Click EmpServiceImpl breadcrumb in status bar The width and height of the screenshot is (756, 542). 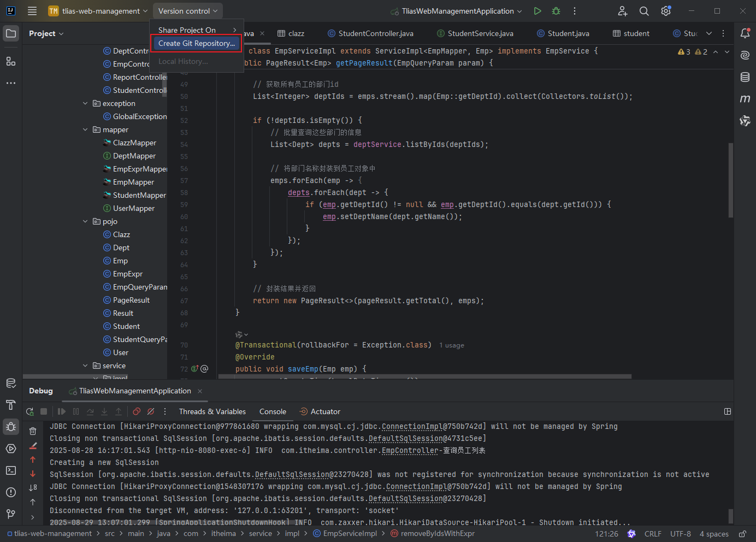click(x=345, y=534)
